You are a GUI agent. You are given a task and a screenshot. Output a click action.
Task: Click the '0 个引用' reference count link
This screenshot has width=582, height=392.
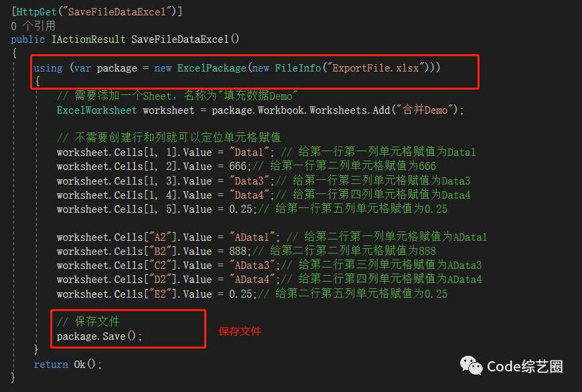pos(33,25)
